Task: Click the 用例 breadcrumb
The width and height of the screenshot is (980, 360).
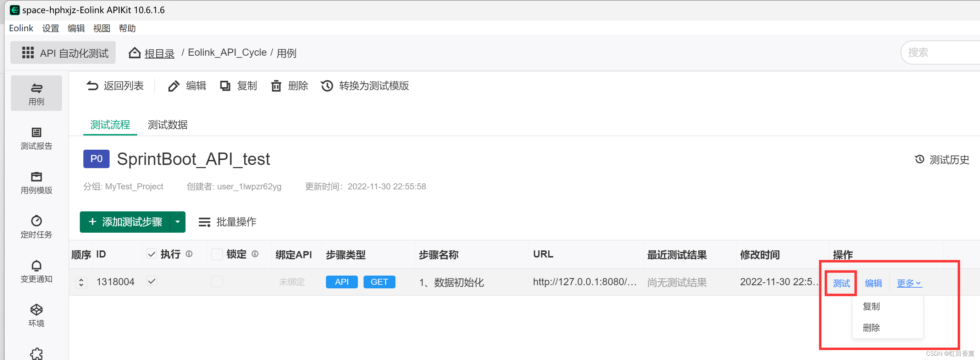Action: tap(287, 53)
